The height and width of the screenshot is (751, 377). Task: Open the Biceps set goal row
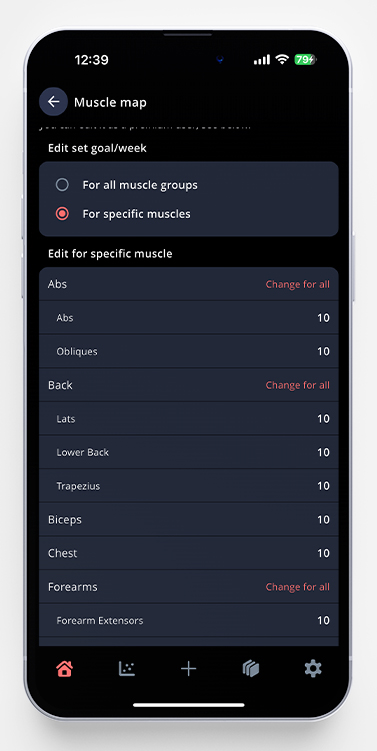click(189, 519)
